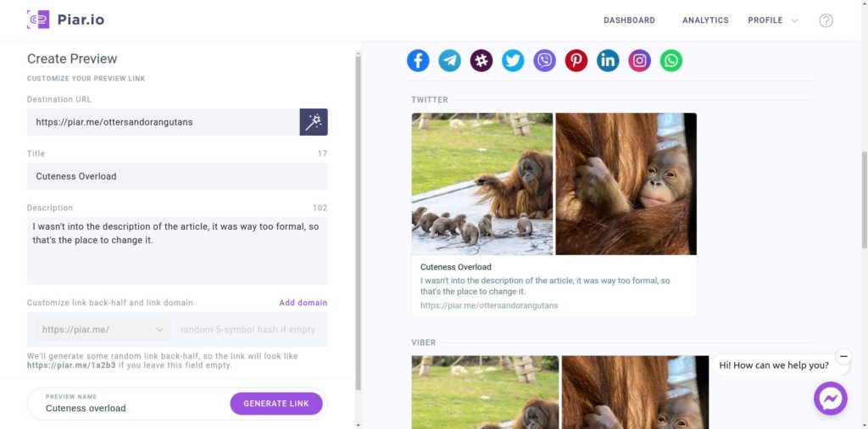
Task: Click the Add domain link
Action: [x=303, y=303]
